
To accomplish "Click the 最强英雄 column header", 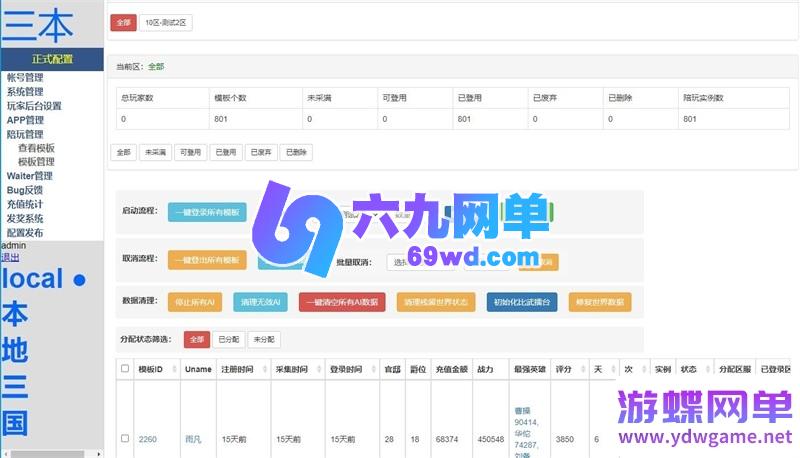I will coord(530,369).
